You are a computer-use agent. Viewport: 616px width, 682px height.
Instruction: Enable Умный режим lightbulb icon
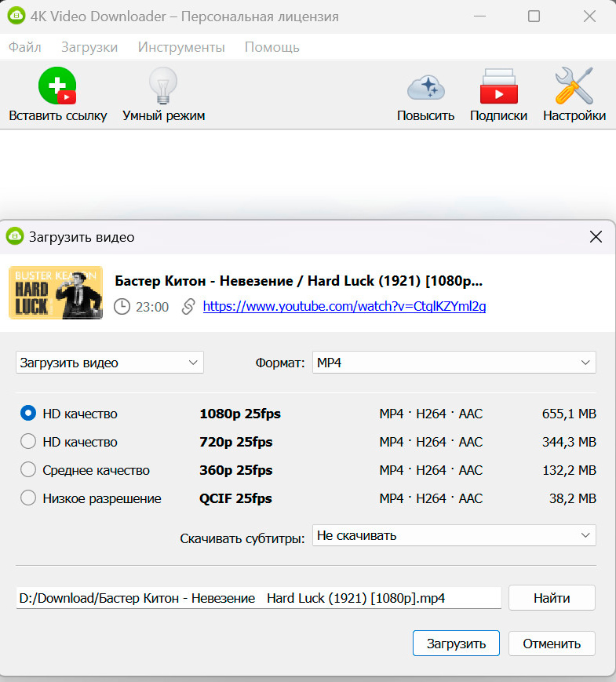coord(163,86)
